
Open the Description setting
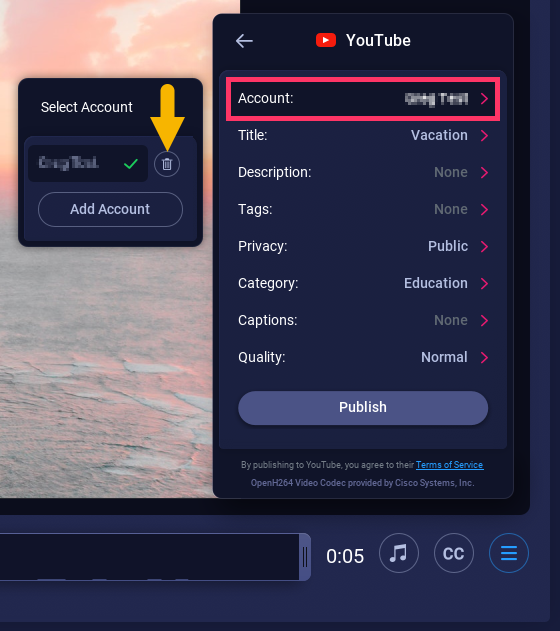(363, 173)
